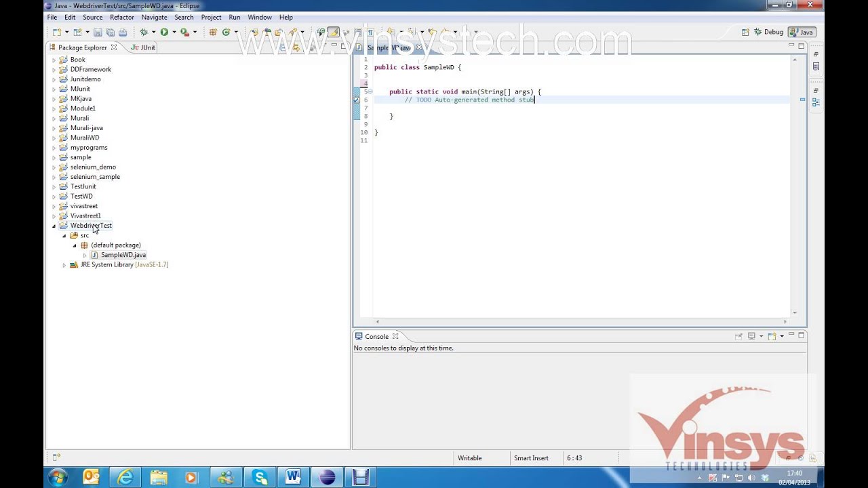Open the Project menu
868x488 pixels.
pos(211,17)
